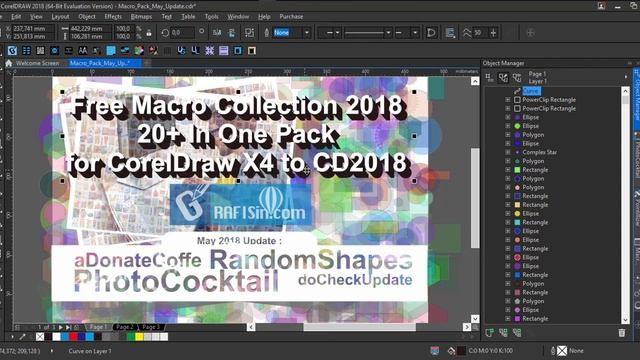The height and width of the screenshot is (360, 640).
Task: Click the eyedropper icon beside palette
Action: (22, 337)
